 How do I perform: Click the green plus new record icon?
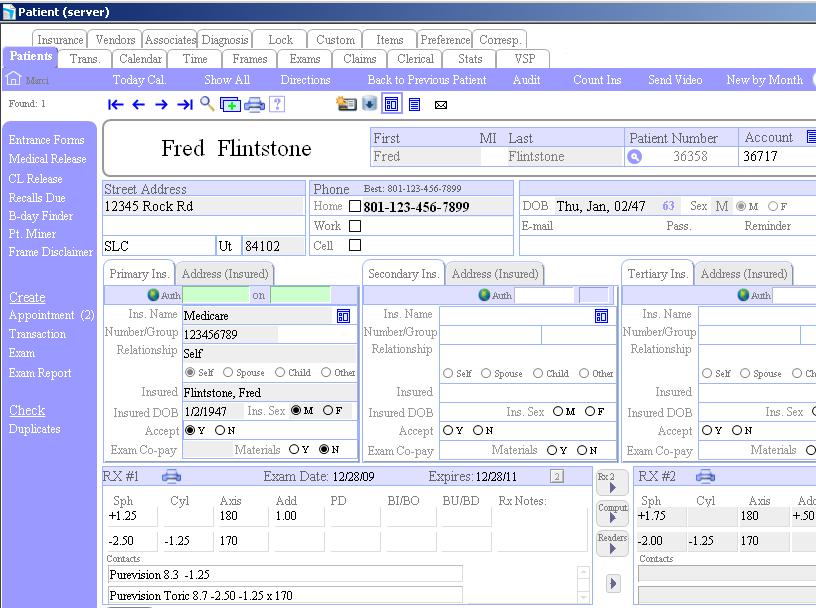pos(230,104)
